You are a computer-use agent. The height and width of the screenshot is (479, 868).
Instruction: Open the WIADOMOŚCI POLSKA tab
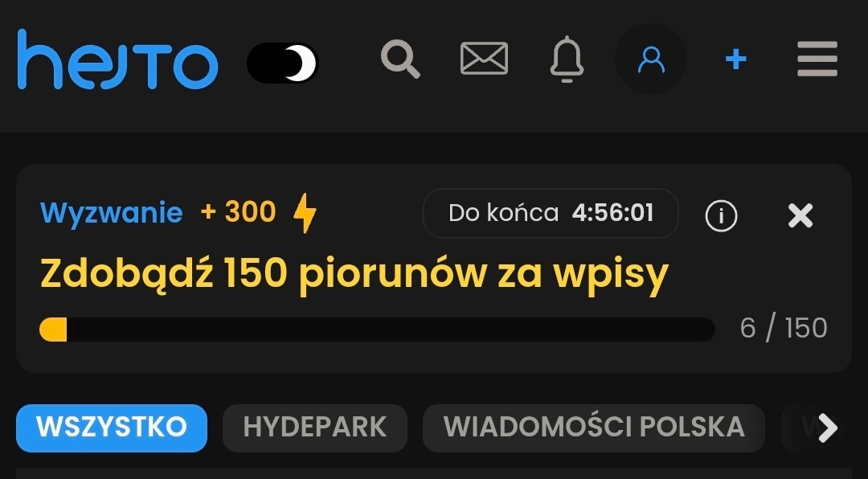pos(593,428)
